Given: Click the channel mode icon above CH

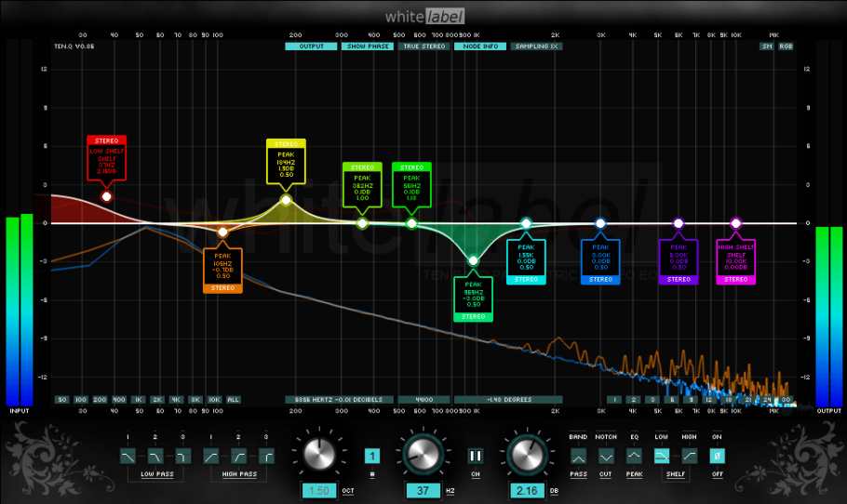Looking at the screenshot, I should (475, 457).
